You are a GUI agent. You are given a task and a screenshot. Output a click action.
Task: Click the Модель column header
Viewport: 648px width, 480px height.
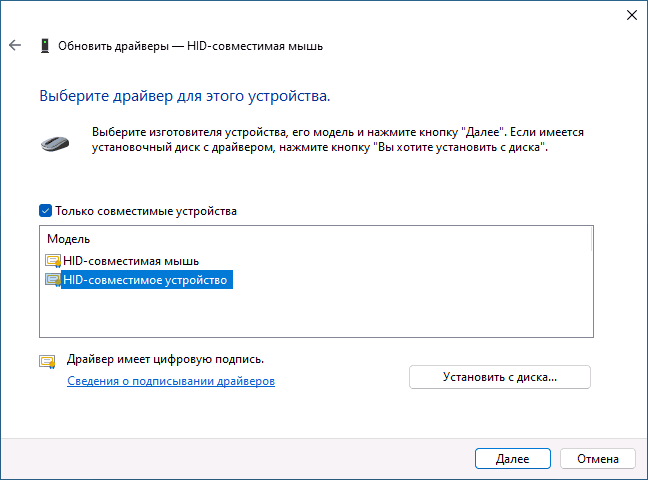[x=69, y=239]
